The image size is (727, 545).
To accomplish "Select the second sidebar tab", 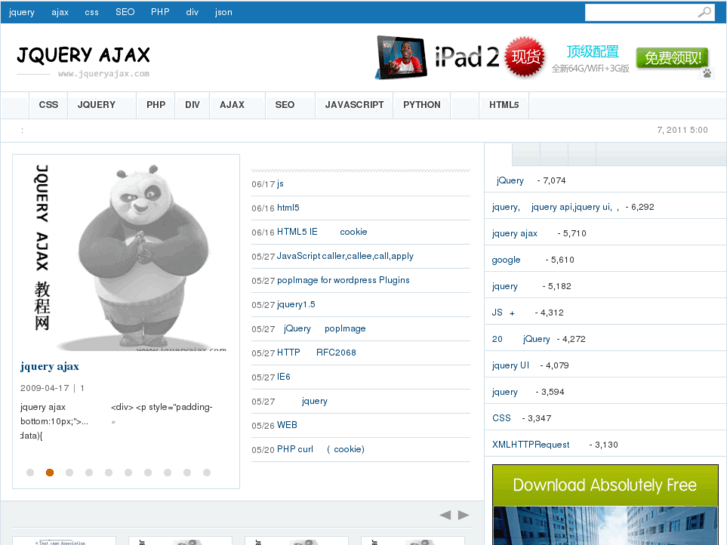I will pyautogui.click(x=526, y=154).
